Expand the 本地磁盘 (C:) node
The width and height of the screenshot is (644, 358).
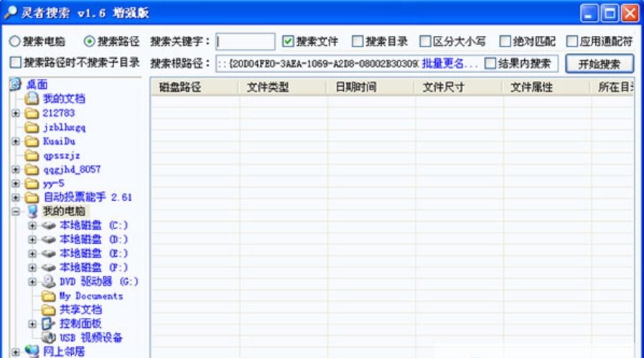[32, 225]
